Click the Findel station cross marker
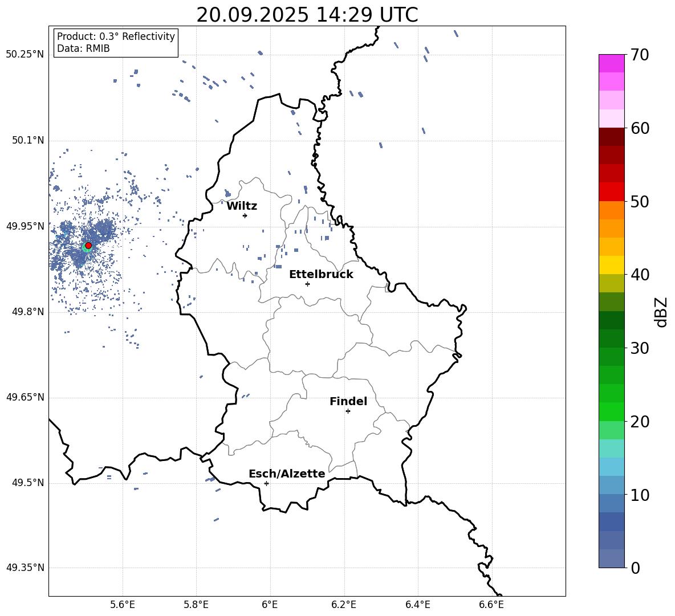The image size is (675, 616). [348, 411]
